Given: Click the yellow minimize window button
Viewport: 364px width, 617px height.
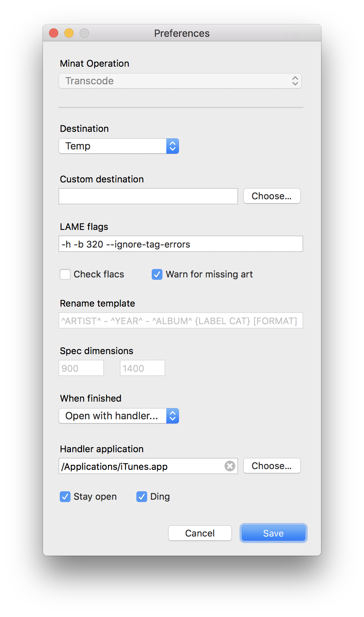Looking at the screenshot, I should click(69, 33).
